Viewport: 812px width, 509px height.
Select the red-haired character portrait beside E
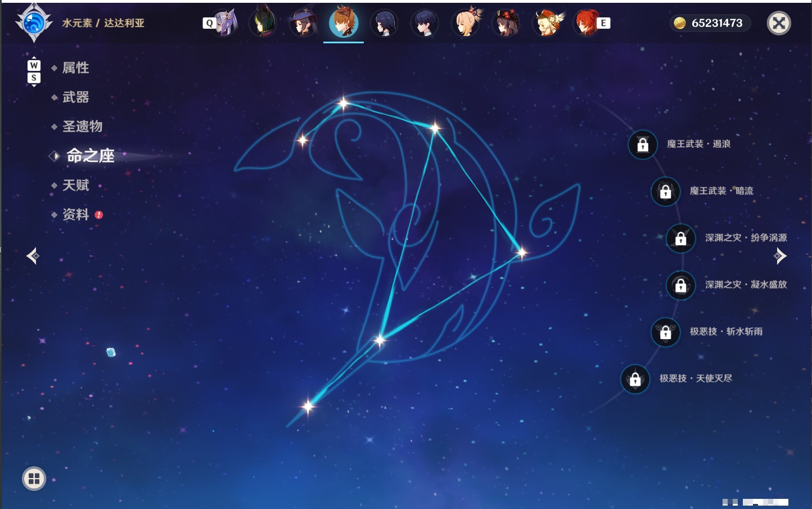(x=586, y=22)
